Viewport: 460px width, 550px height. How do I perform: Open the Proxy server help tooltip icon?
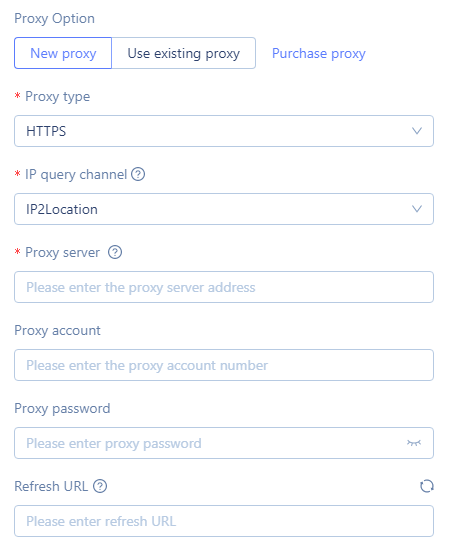(x=115, y=252)
